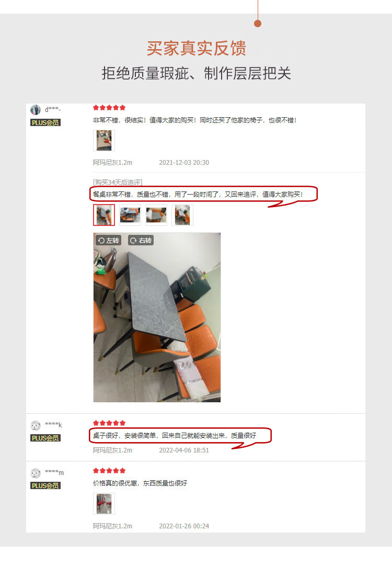The image size is (392, 577).
Task: Click the 左转 rotate-left button
Action: point(109,240)
